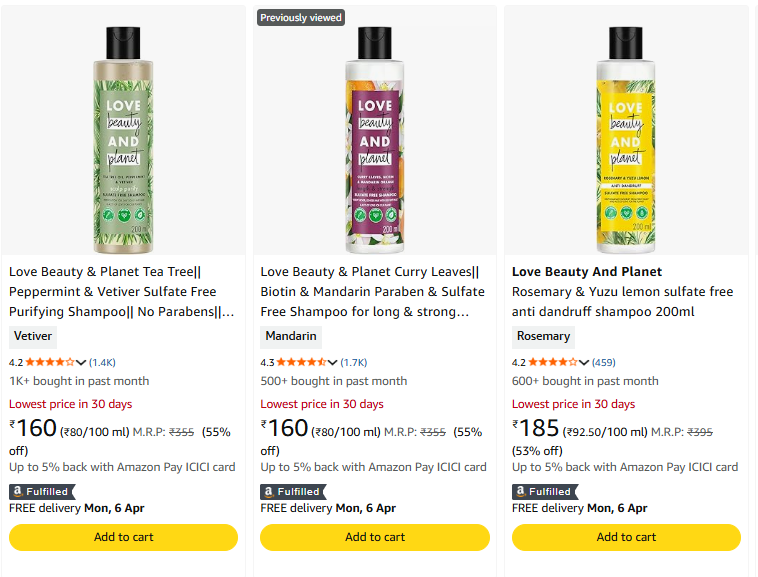The height and width of the screenshot is (577, 758).
Task: Add Curry Leaves Mandarin shampoo to cart
Action: click(x=375, y=537)
